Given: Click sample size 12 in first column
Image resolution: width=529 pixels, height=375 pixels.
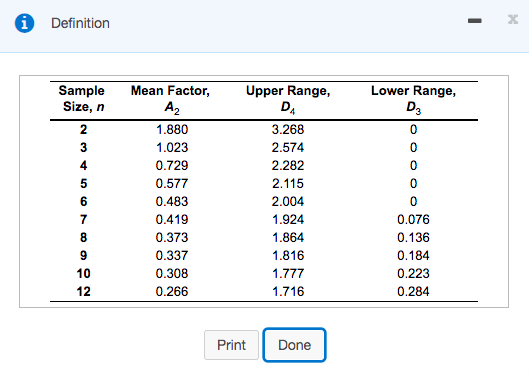Looking at the screenshot, I should (83, 291).
